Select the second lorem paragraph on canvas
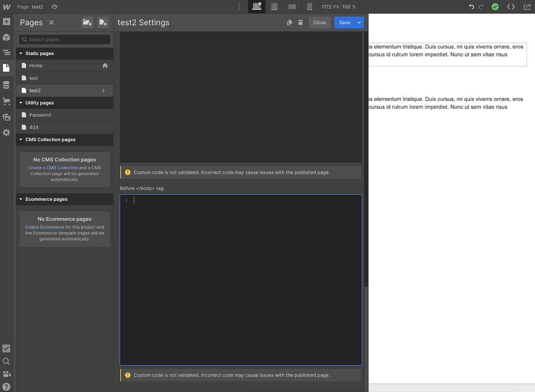 (445, 103)
